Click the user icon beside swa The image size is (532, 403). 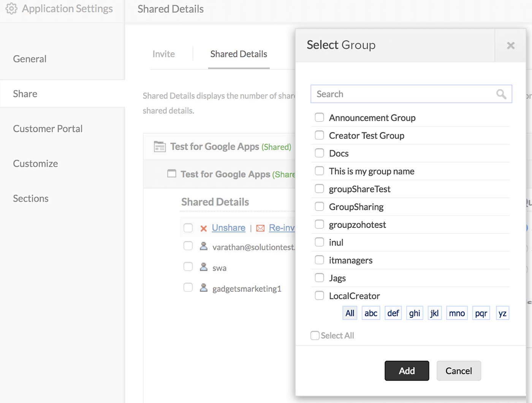204,267
